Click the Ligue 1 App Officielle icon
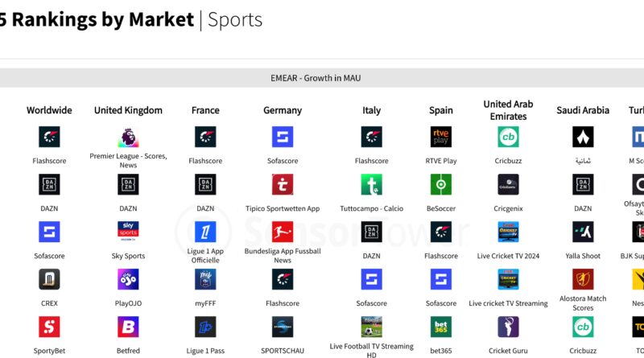The width and height of the screenshot is (644, 358). (x=205, y=232)
